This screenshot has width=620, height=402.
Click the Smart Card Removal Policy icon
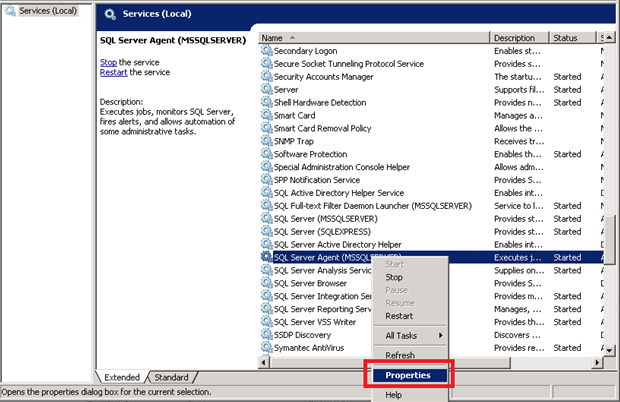[x=267, y=128]
